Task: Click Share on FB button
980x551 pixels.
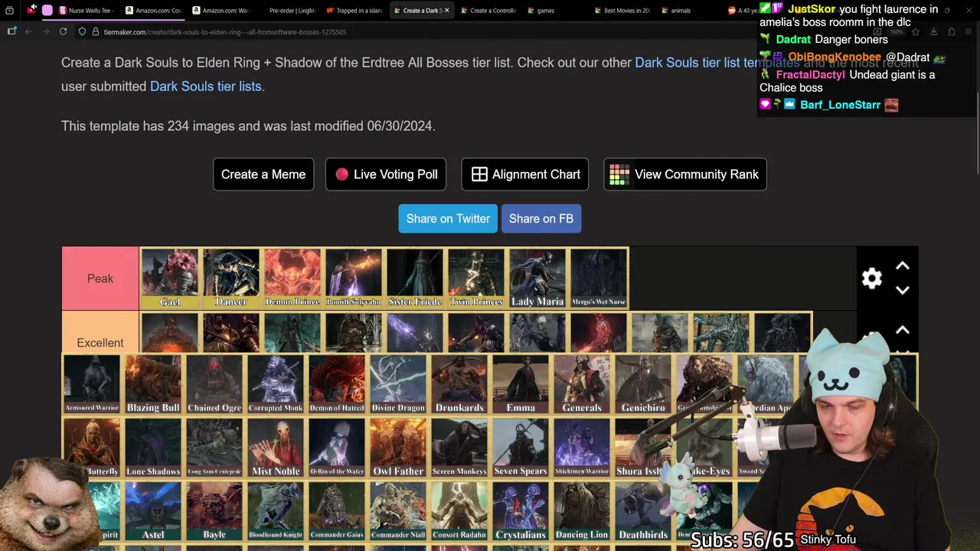Action: point(541,219)
